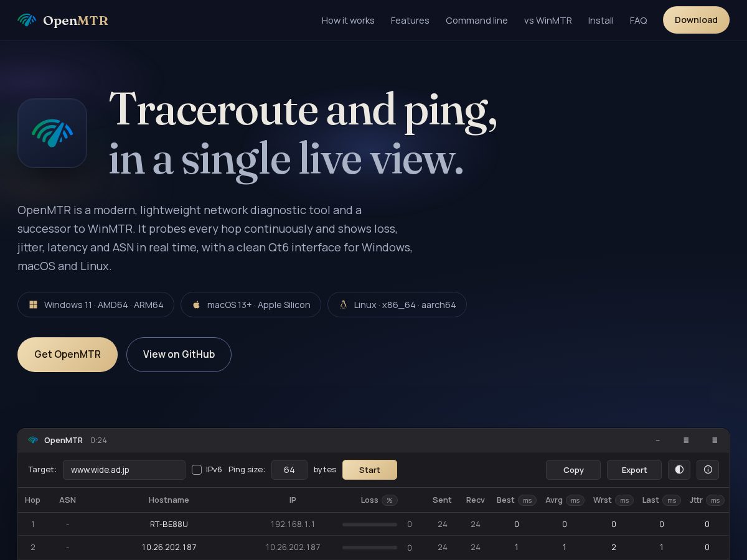Click the Jttr ms column header
Viewport: 747px width, 560px height.
(x=707, y=500)
